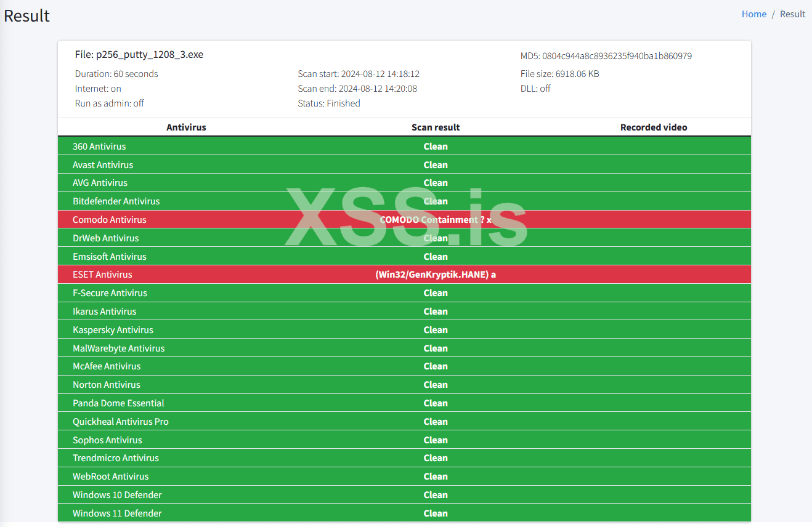
Task: Click the Recorded video column header
Action: [x=654, y=127]
